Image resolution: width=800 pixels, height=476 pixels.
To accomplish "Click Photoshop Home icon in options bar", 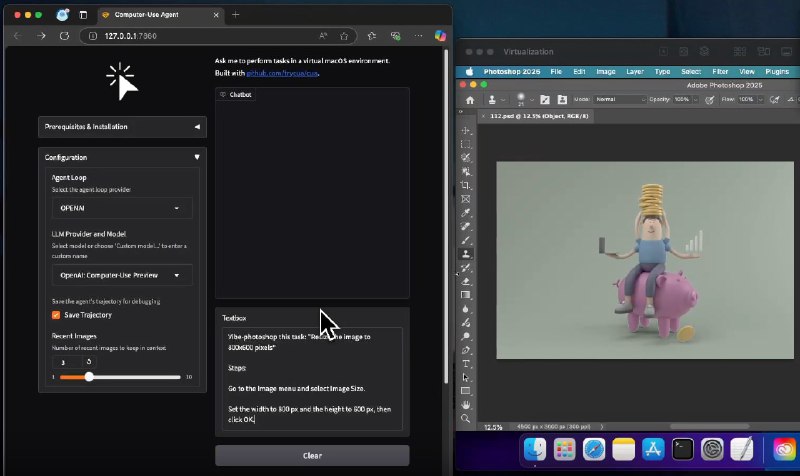I will click(469, 100).
